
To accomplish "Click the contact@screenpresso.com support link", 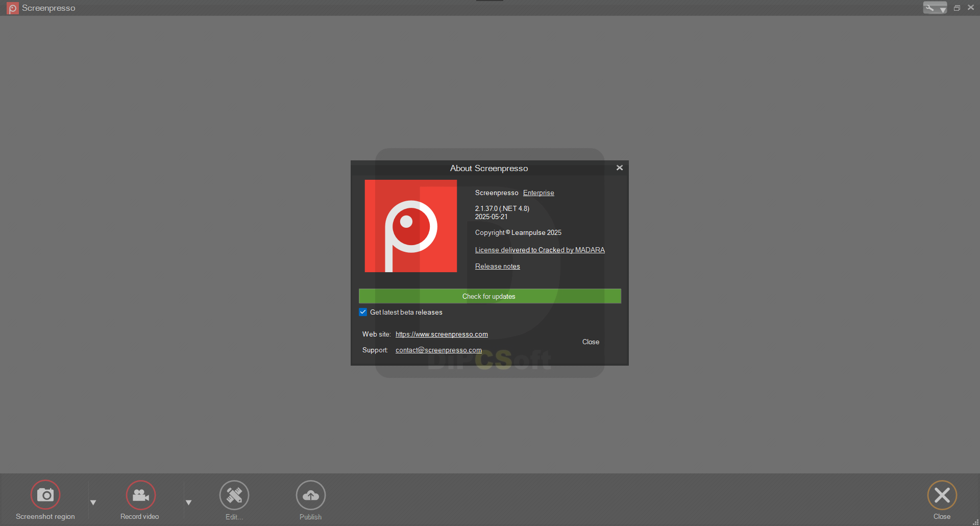I will click(438, 350).
